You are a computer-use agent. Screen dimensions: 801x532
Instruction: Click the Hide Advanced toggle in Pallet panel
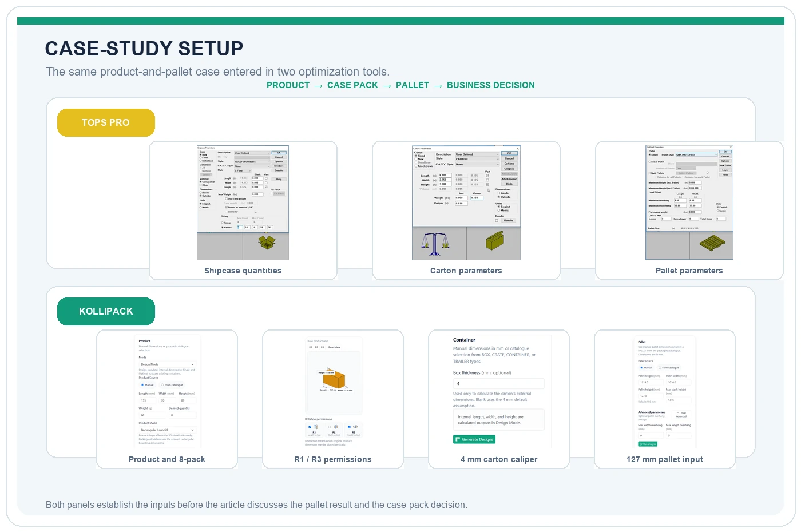click(681, 415)
